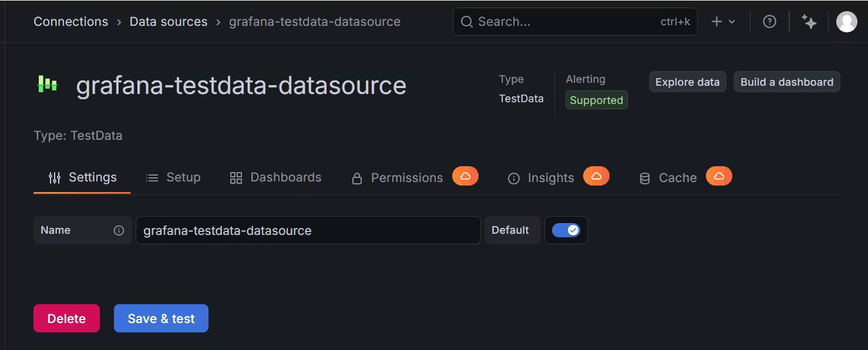Click the TestData datasource logo icon
The width and height of the screenshot is (868, 350).
coord(48,84)
